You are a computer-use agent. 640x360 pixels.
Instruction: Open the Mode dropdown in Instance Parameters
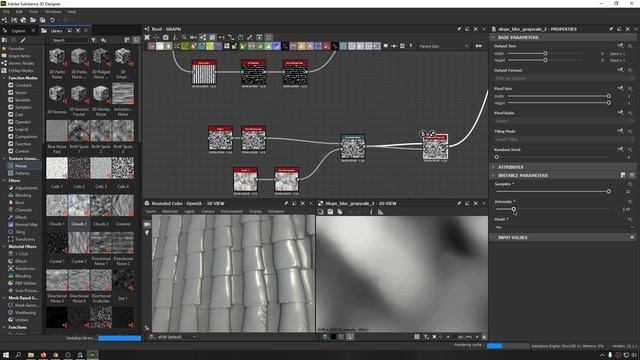click(x=563, y=227)
